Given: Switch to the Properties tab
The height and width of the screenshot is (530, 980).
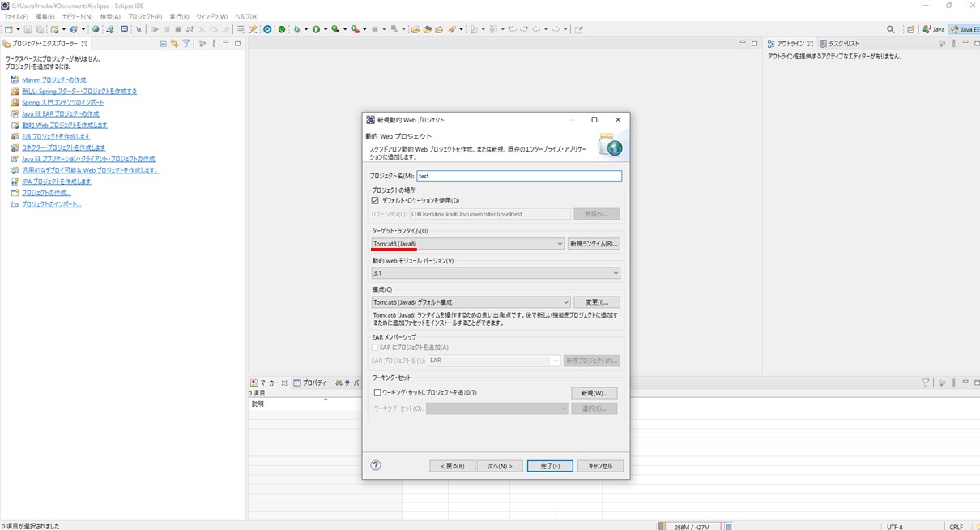Looking at the screenshot, I should pyautogui.click(x=312, y=383).
